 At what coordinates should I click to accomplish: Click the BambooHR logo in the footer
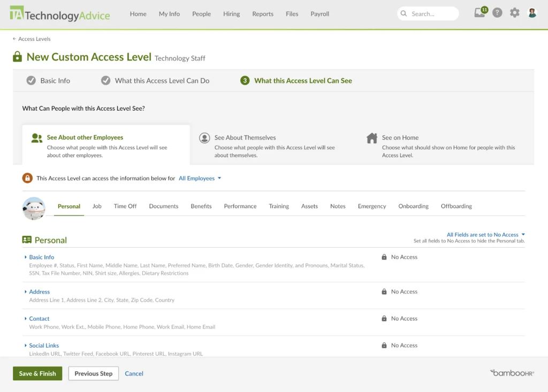click(512, 373)
